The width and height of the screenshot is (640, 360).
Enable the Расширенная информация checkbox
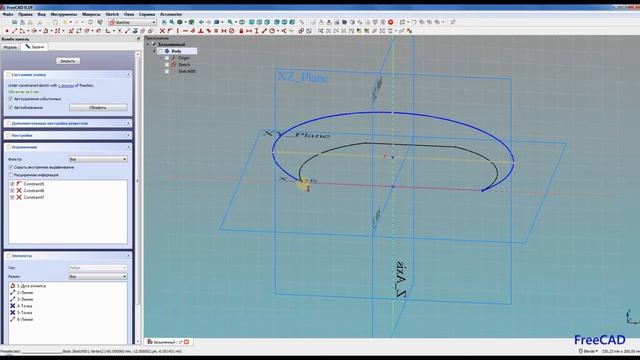point(11,175)
